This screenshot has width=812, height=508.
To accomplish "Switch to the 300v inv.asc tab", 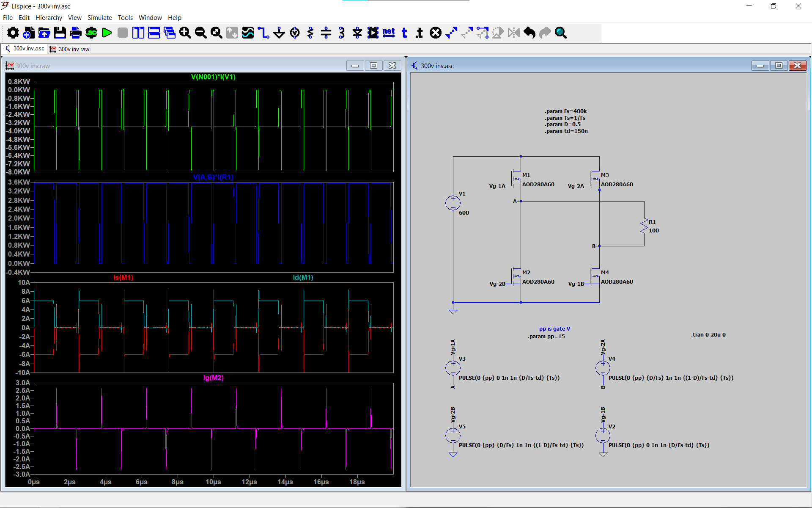I will coord(25,49).
